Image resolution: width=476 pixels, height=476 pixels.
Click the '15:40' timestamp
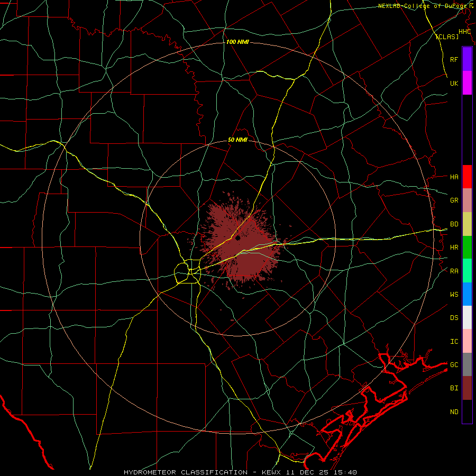point(346,472)
